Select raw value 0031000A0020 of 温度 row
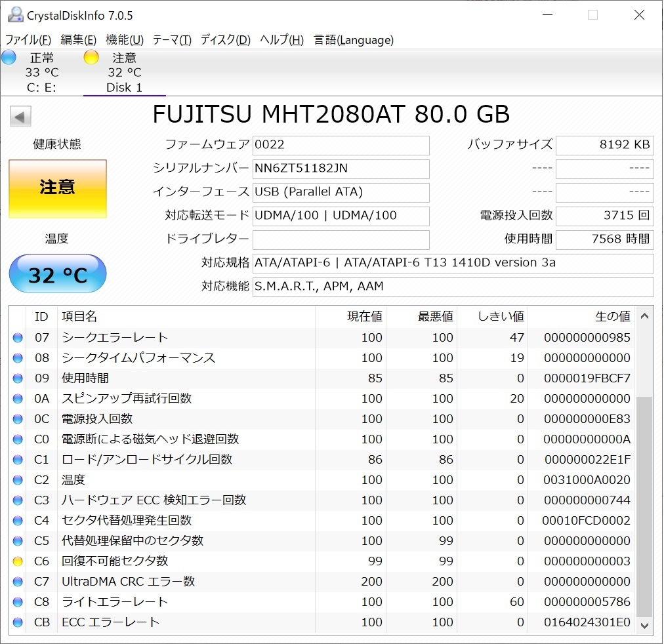Viewport: 664px width, 644px height. (x=587, y=480)
